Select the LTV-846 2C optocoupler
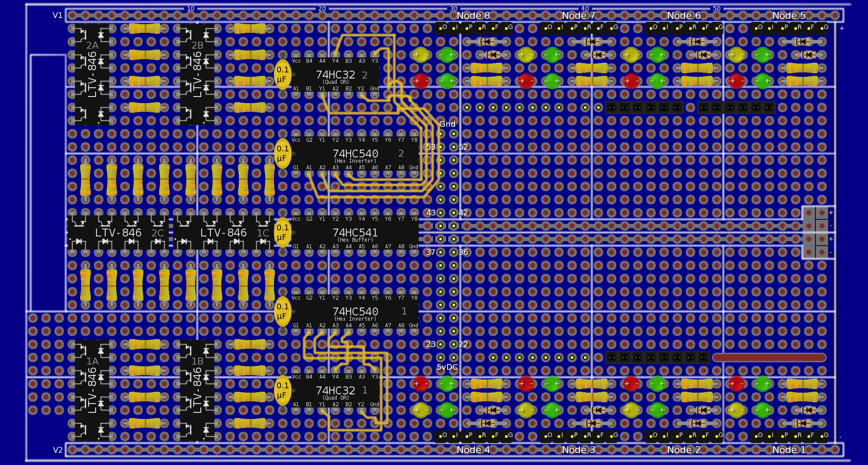This screenshot has width=868, height=465. click(118, 232)
